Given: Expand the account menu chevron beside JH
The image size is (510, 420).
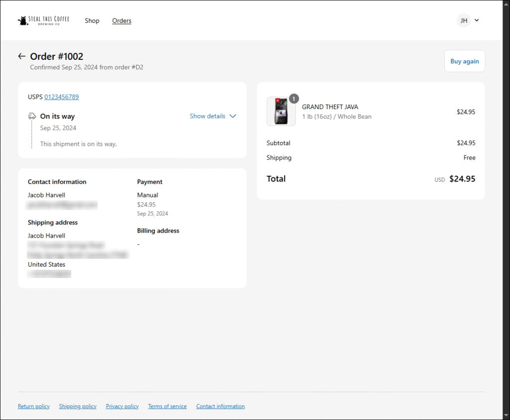Looking at the screenshot, I should 477,20.
